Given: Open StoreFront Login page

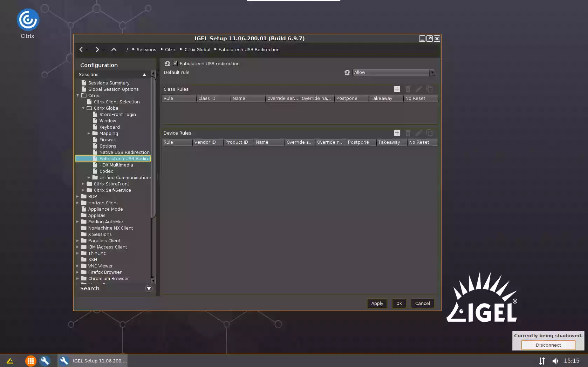Looking at the screenshot, I should [117, 114].
